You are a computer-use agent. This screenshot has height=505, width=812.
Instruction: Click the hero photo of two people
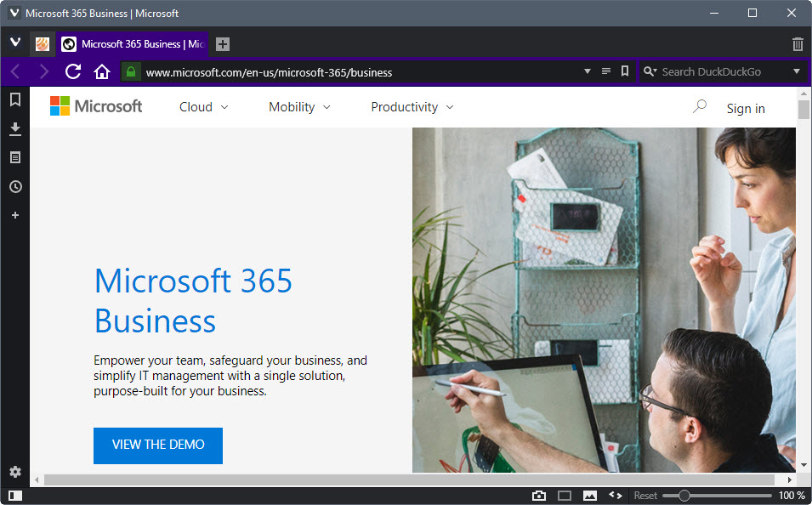click(604, 300)
